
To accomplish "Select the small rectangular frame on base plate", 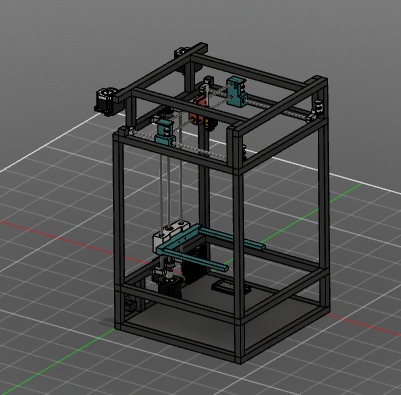I will point(229,287).
